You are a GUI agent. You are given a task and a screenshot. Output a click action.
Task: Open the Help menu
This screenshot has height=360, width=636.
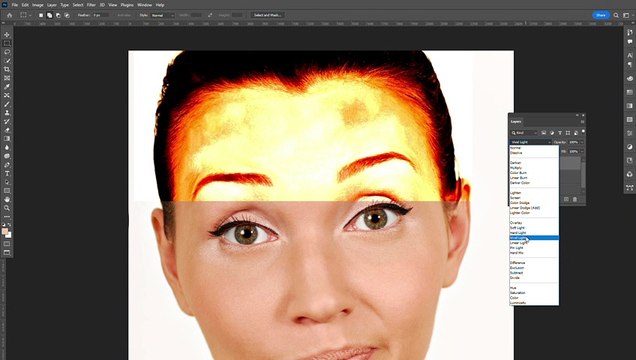tap(160, 5)
